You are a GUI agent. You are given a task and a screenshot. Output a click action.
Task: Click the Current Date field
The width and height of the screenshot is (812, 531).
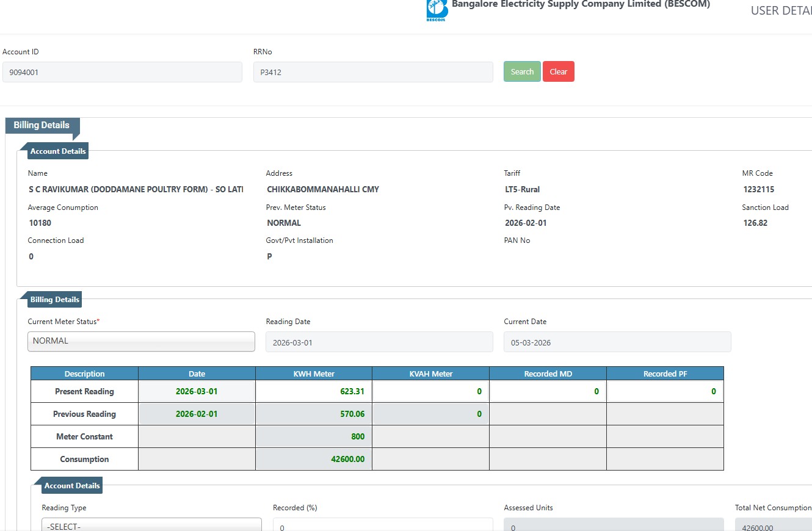coord(617,342)
